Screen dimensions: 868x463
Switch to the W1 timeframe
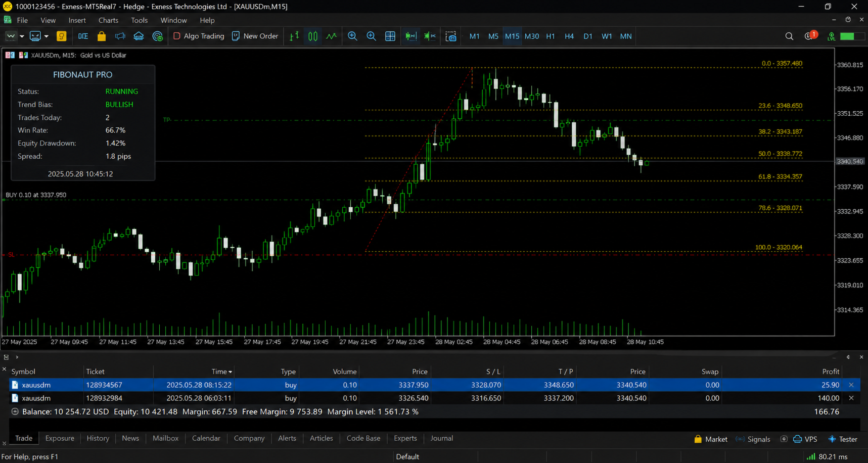point(607,36)
